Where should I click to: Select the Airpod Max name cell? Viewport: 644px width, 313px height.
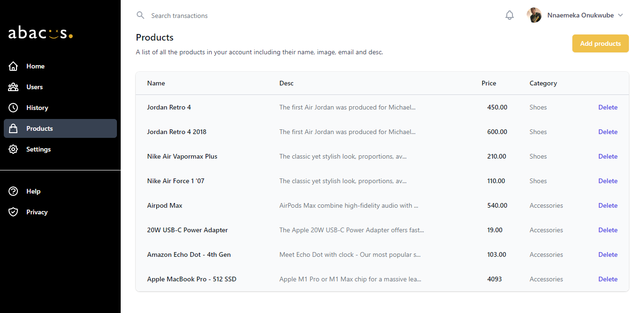[x=165, y=205]
